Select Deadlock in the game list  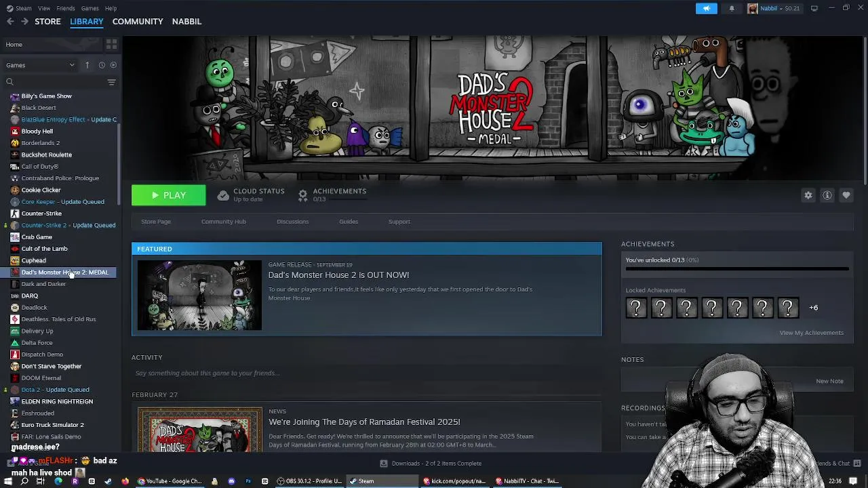click(x=34, y=308)
